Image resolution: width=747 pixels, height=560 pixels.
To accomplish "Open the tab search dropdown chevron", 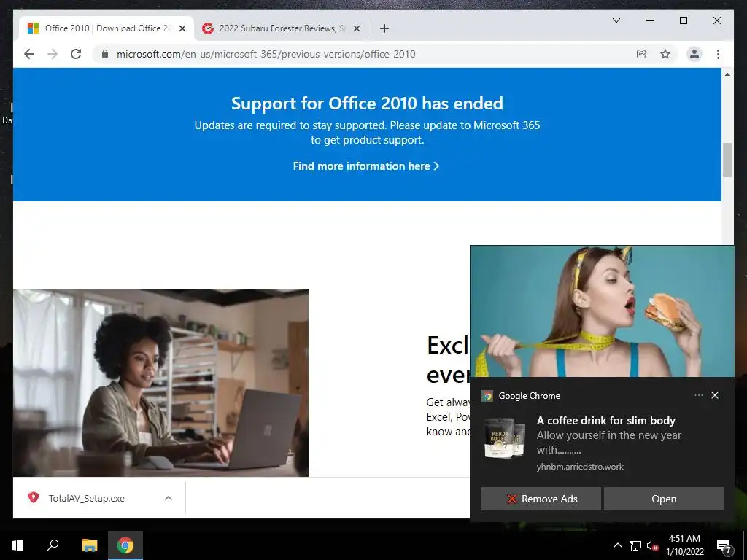I will [616, 20].
